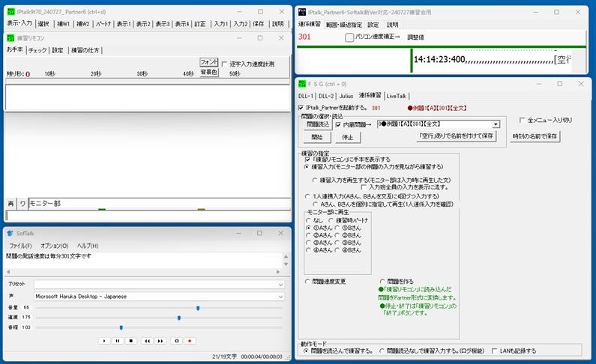Open the 内蔵問題 example dropdown list
596x364 pixels.
tap(496, 124)
